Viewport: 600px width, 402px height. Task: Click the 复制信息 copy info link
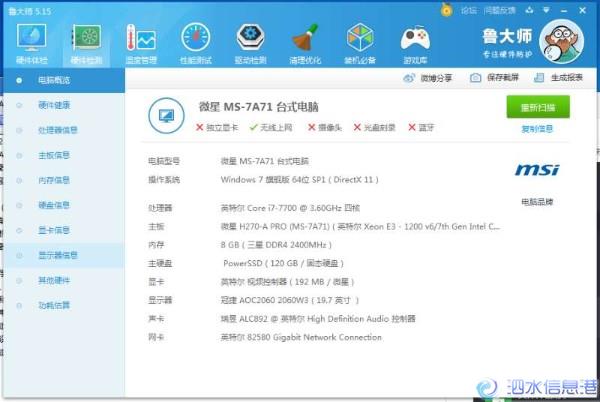(x=537, y=129)
